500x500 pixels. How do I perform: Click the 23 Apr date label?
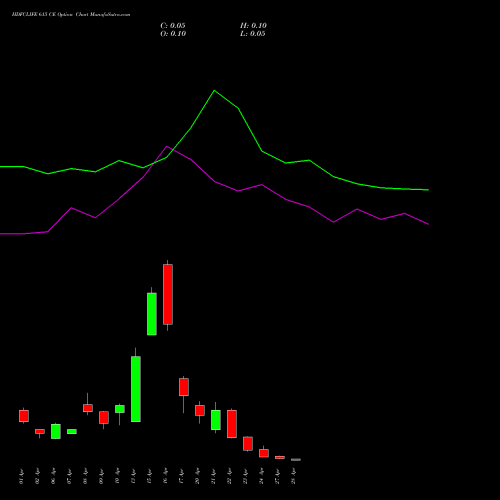[x=246, y=477]
